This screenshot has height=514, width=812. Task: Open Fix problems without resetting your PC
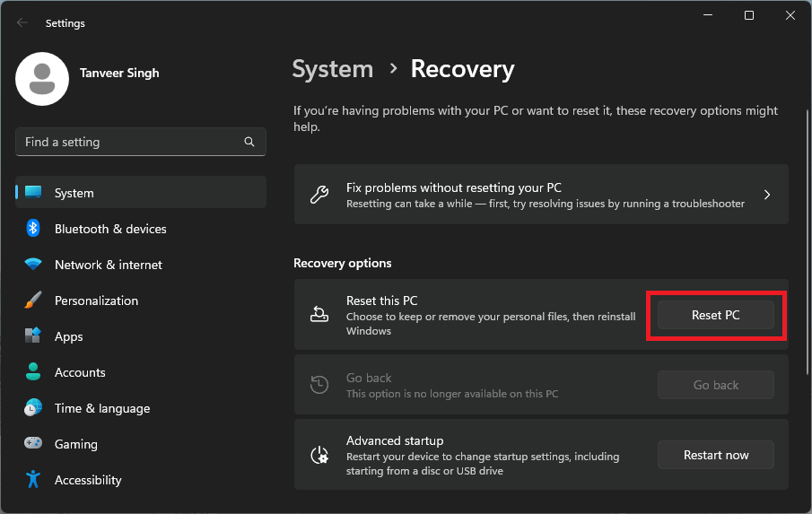[541, 194]
